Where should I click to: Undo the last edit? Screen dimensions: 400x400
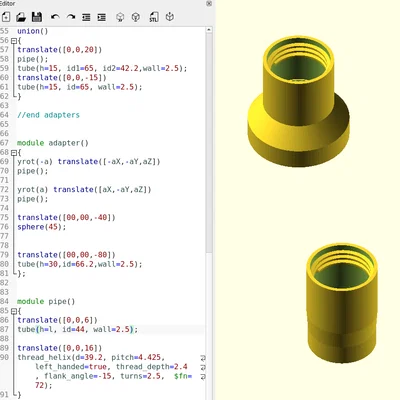click(55, 17)
